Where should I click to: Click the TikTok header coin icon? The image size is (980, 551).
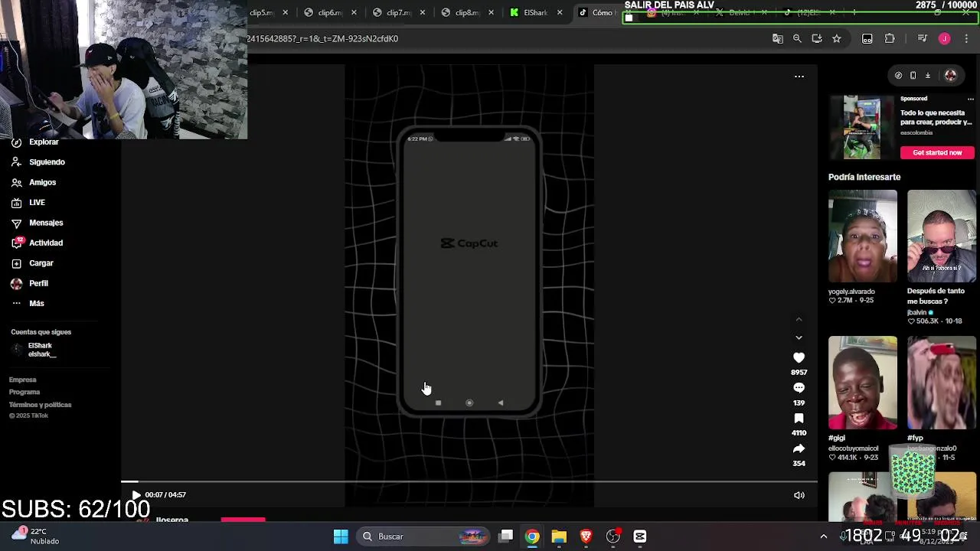(898, 76)
